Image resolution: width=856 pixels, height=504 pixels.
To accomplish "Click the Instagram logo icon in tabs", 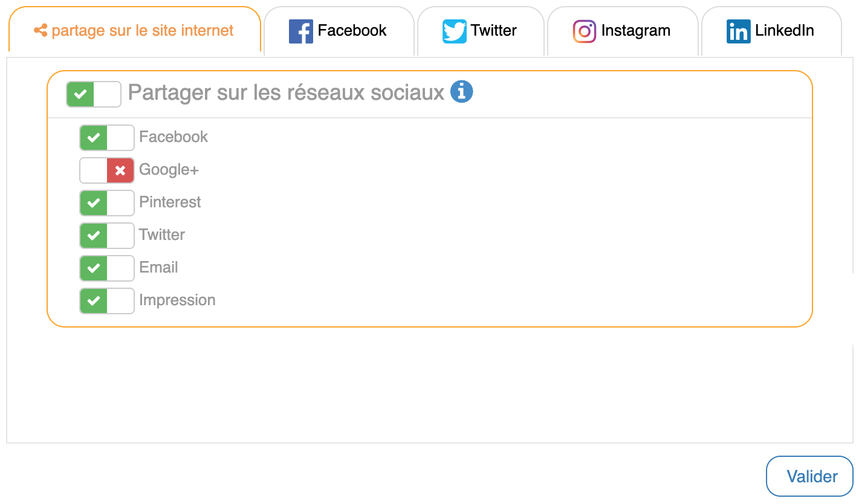I will pyautogui.click(x=584, y=31).
